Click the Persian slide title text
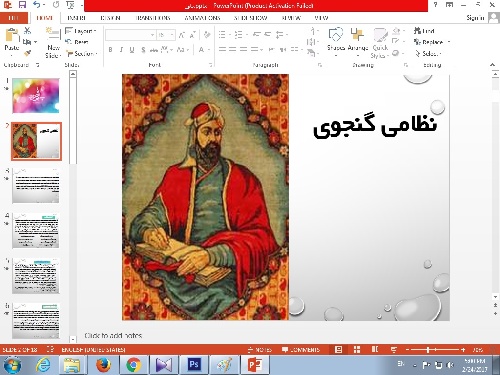 (375, 126)
